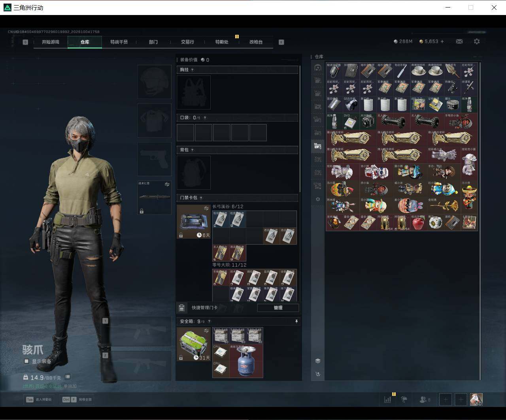This screenshot has height=420, width=506.
Task: Click the swap arrows on keycard case
Action: point(206,208)
